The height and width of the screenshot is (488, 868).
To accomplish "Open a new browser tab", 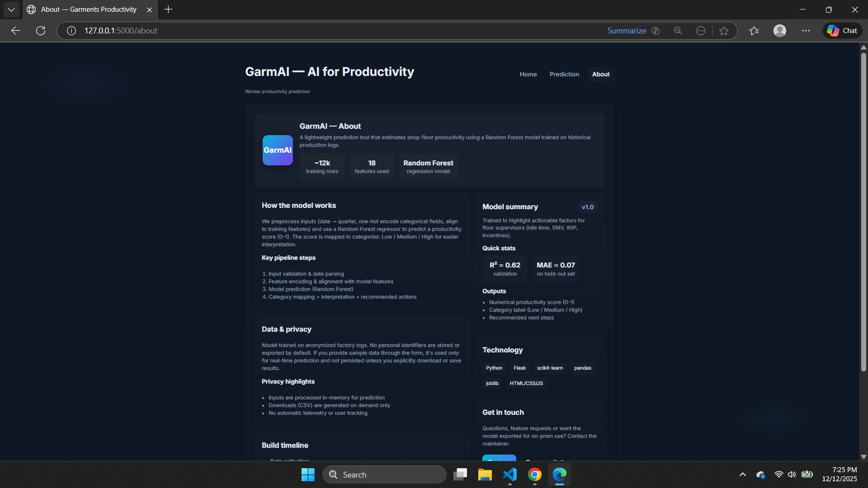I will coord(168,9).
